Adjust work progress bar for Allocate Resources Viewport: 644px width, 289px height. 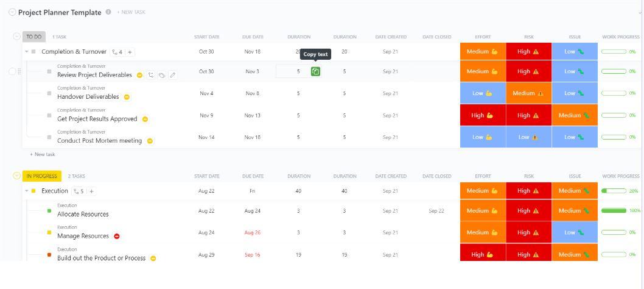click(614, 211)
